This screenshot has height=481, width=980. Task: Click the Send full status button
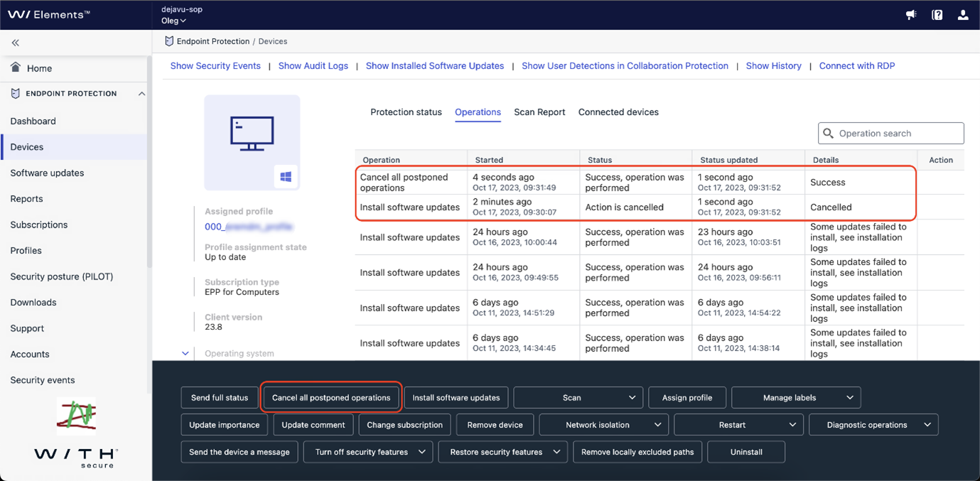tap(220, 398)
